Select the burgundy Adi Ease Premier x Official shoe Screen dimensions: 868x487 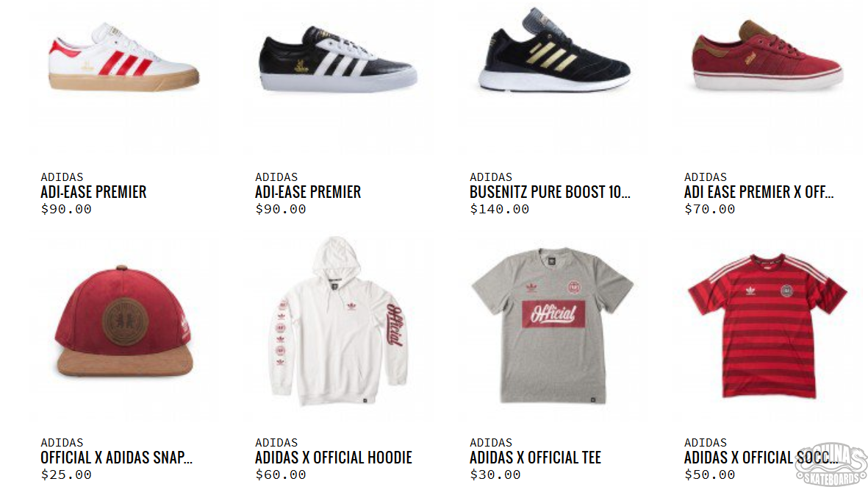click(767, 55)
